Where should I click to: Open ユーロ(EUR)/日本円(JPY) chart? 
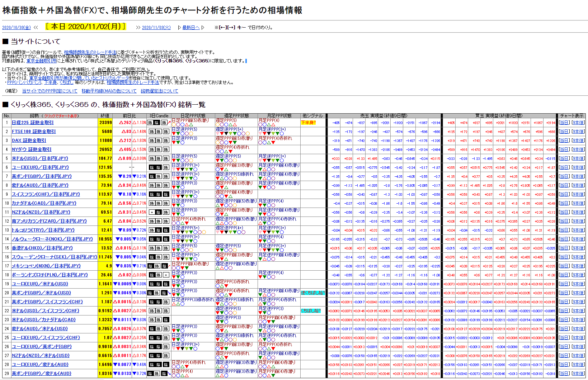pos(40,167)
